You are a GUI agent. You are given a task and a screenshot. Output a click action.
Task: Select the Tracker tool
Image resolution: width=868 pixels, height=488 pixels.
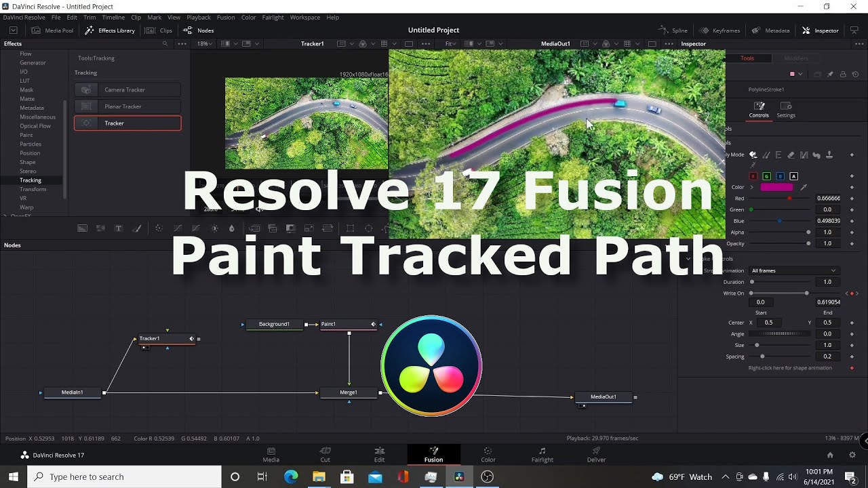(127, 123)
